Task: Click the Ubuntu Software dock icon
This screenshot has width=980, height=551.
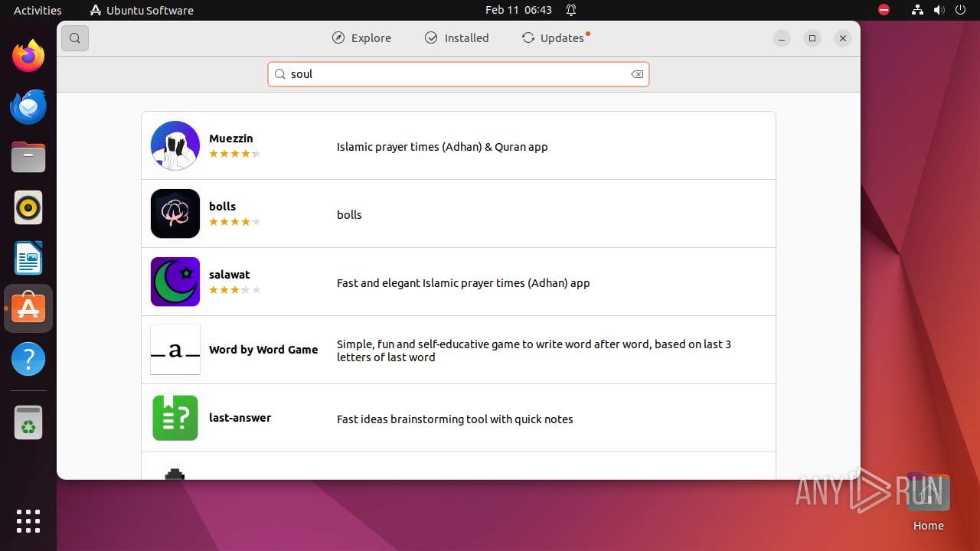Action: (x=28, y=308)
